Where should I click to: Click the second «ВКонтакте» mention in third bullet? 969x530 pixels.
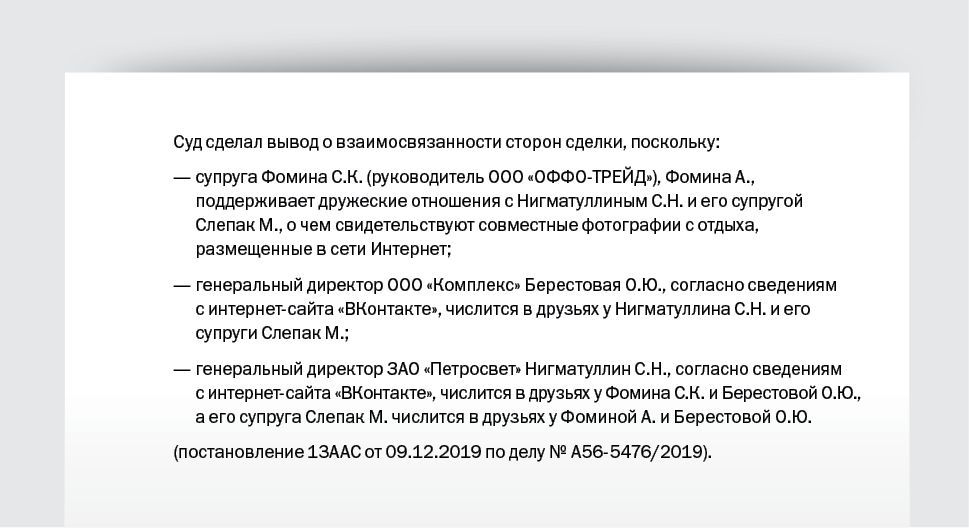[x=384, y=393]
